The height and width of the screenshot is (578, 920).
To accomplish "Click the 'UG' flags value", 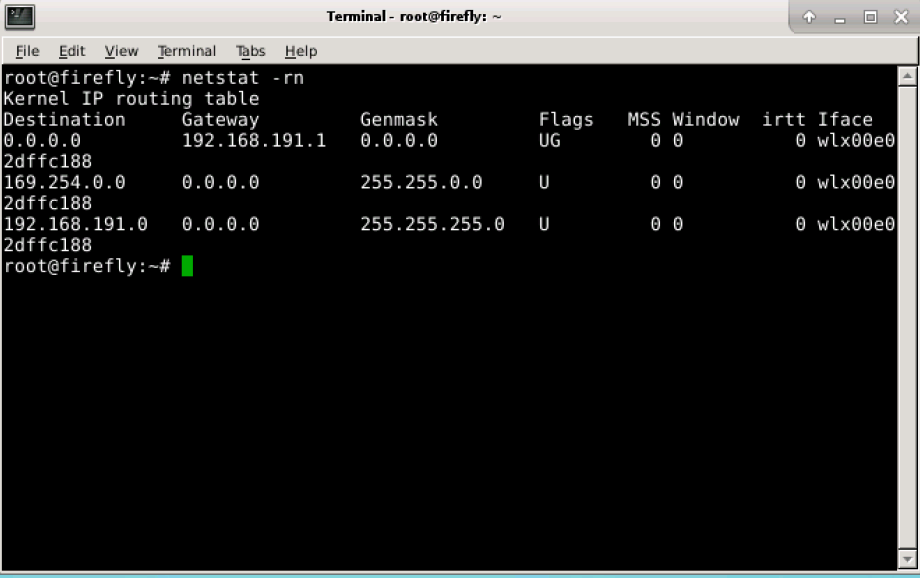I will (x=550, y=141).
